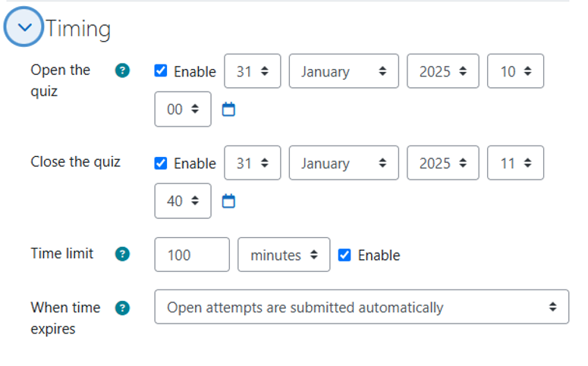The width and height of the screenshot is (588, 366).
Task: Click help icon beside Open the quiz
Action: [x=122, y=70]
